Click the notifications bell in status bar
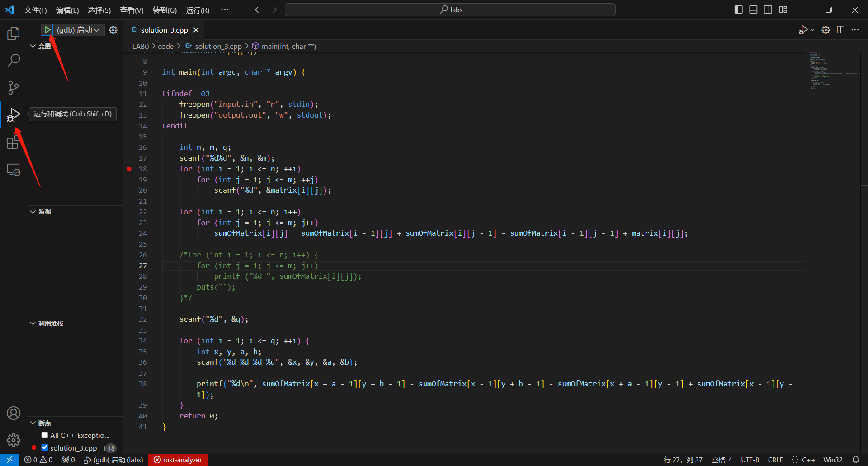This screenshot has width=868, height=466. click(855, 460)
